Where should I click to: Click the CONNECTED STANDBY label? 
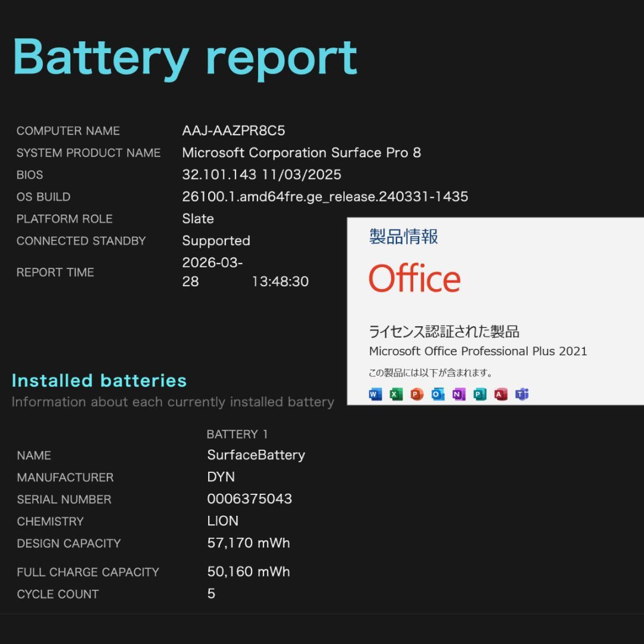pyautogui.click(x=81, y=241)
